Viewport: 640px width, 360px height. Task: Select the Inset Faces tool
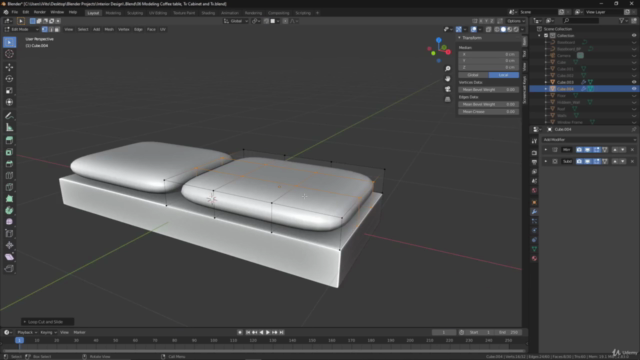tap(9, 152)
